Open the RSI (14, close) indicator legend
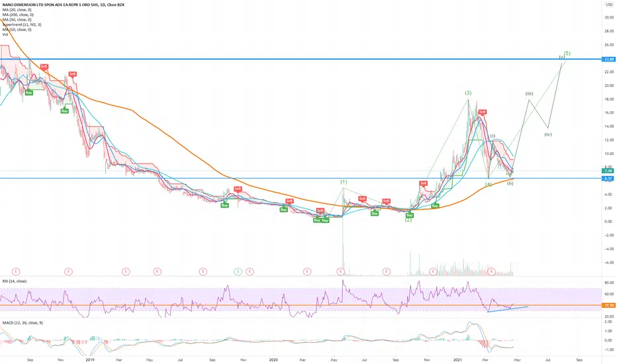The height and width of the screenshot is (364, 617). point(15,281)
